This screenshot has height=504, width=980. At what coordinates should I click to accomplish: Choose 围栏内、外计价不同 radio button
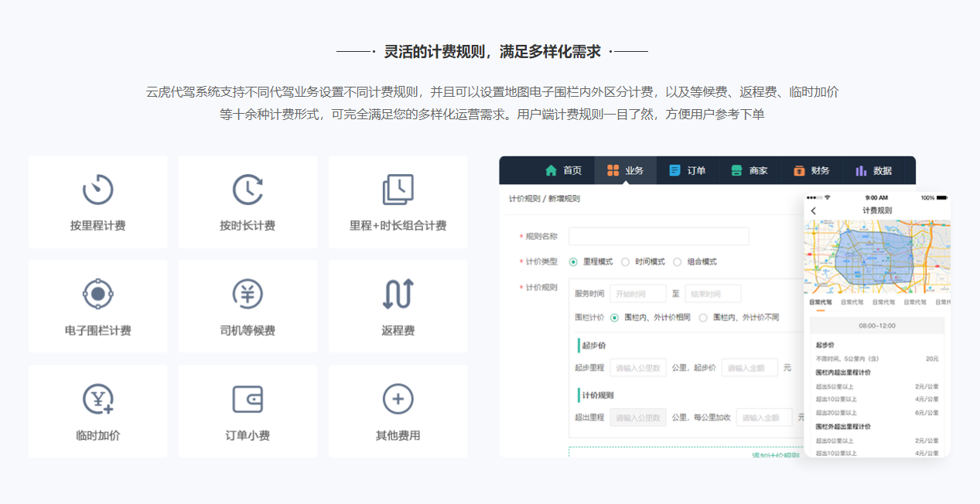coord(703,317)
